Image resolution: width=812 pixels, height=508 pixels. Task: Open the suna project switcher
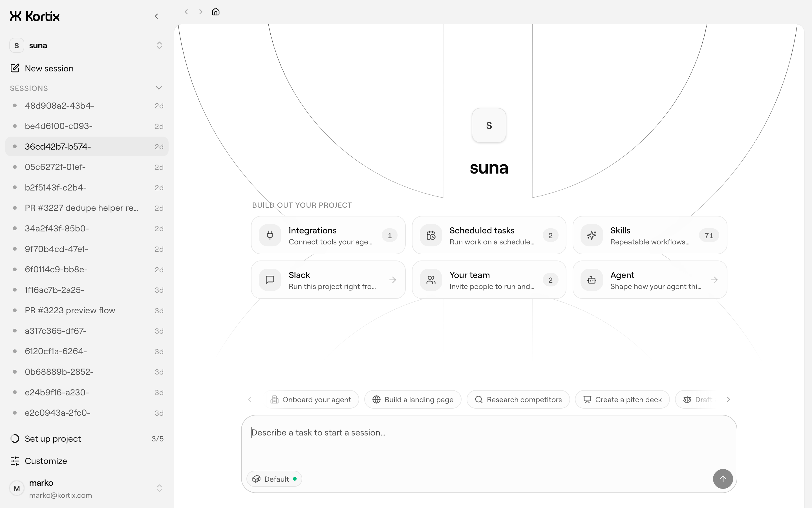pyautogui.click(x=87, y=45)
